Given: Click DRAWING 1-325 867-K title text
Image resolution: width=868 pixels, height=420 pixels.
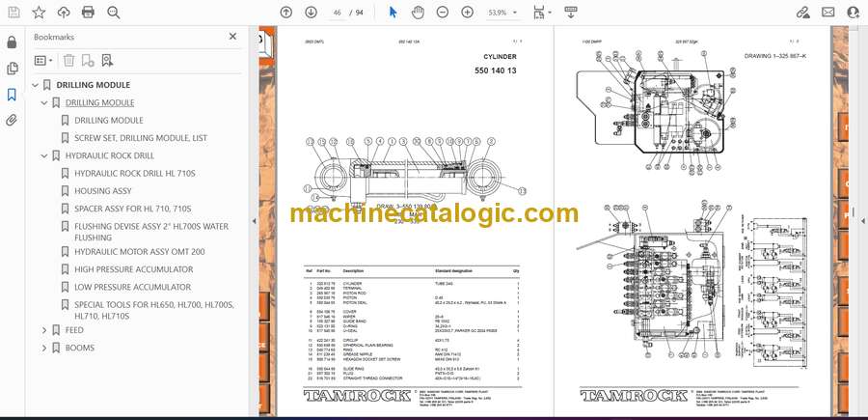Looking at the screenshot, I should point(775,56).
